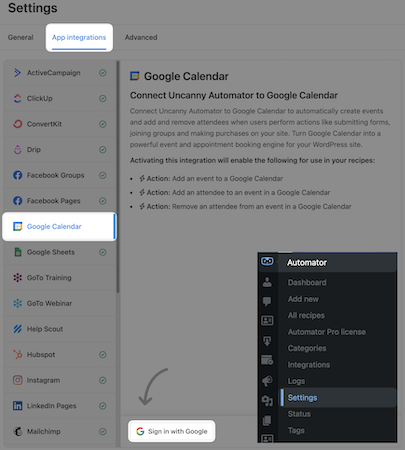Screen dimensions: 405x450
Task: Click the Google Calendar sidebar icon
Action: click(x=17, y=226)
